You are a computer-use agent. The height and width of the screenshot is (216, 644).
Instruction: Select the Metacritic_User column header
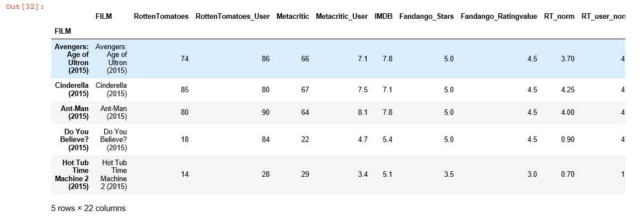coord(342,17)
